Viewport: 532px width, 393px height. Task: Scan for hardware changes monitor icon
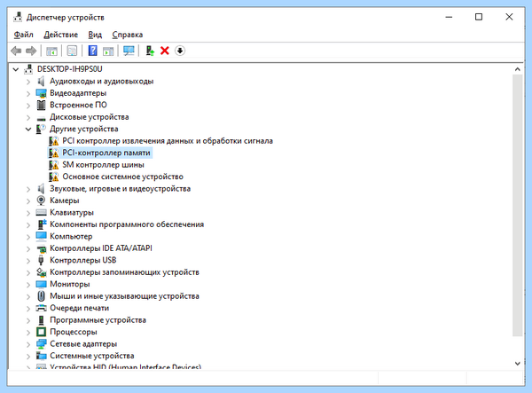[x=129, y=51]
